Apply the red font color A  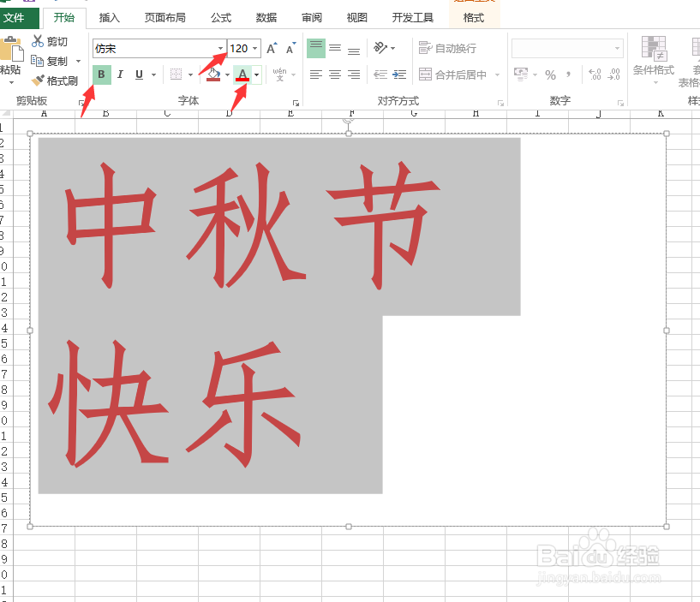tap(242, 75)
